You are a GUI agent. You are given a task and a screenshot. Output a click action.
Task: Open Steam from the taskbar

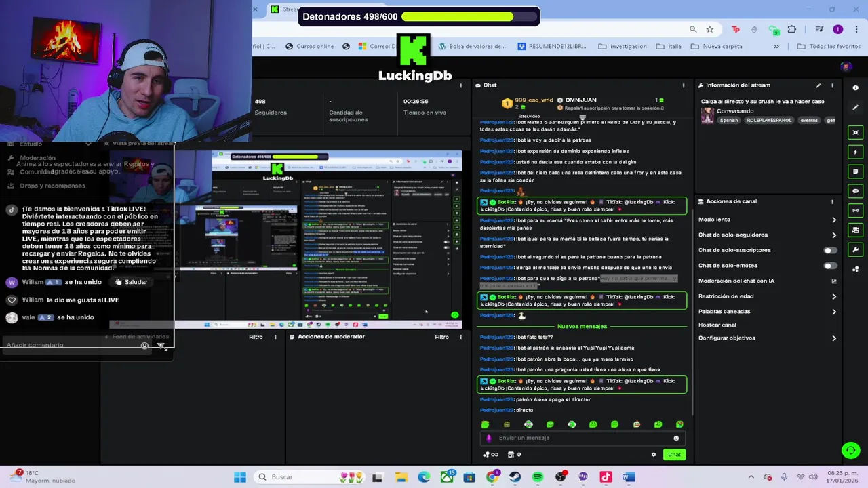click(515, 477)
